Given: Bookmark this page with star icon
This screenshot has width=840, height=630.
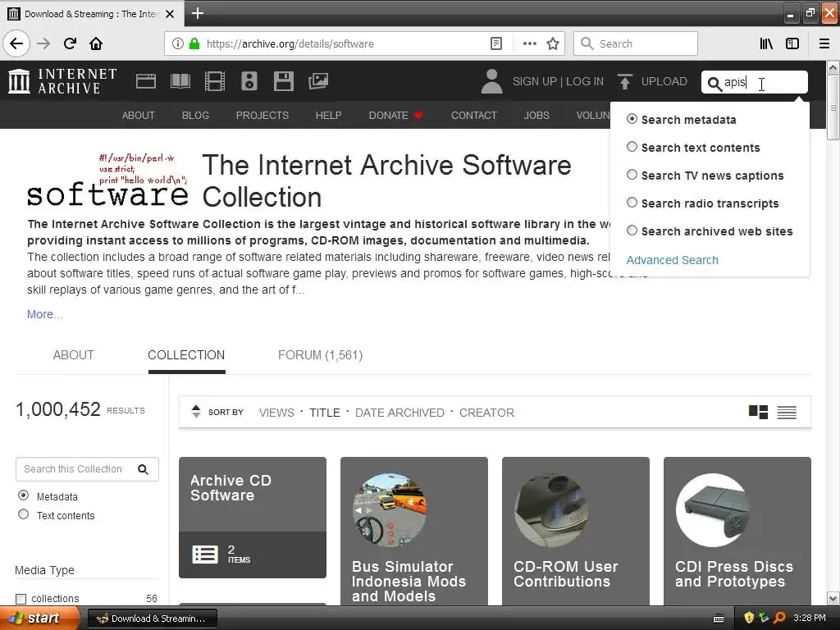Looking at the screenshot, I should (553, 43).
